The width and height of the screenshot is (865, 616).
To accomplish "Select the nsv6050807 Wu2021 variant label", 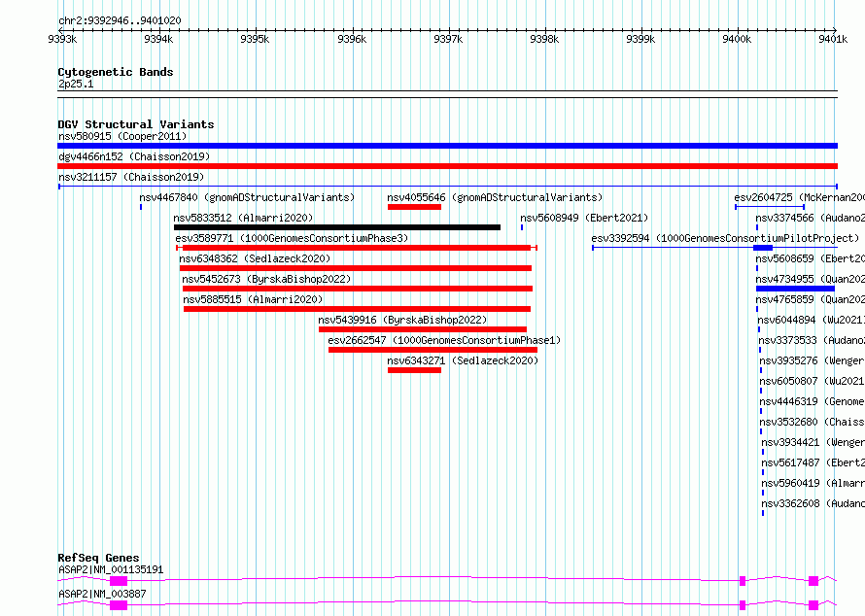I will (813, 381).
